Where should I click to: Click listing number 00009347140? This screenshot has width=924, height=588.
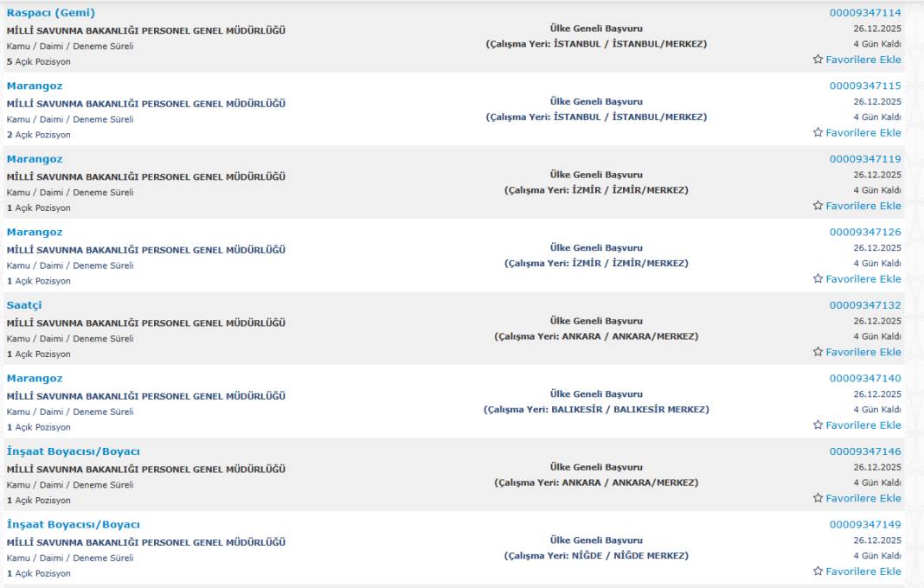pyautogui.click(x=865, y=378)
